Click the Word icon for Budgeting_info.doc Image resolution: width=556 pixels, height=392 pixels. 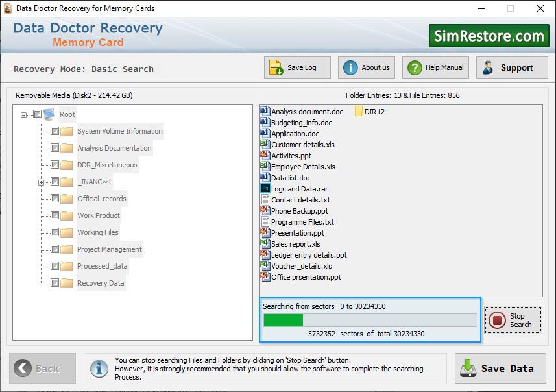click(265, 122)
